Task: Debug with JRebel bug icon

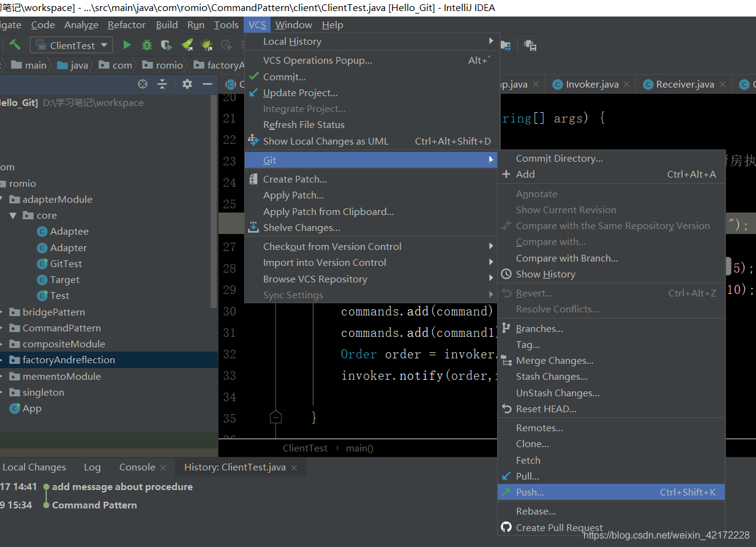Action: tap(208, 45)
